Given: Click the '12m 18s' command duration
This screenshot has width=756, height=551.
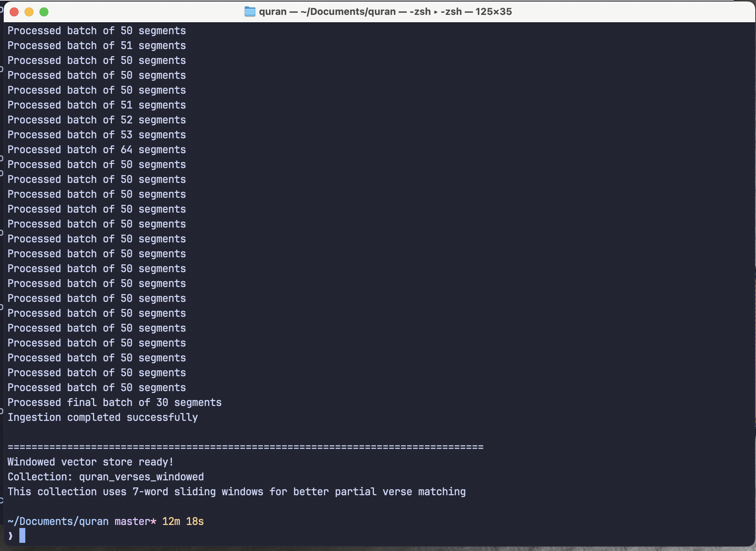Looking at the screenshot, I should pyautogui.click(x=183, y=521).
